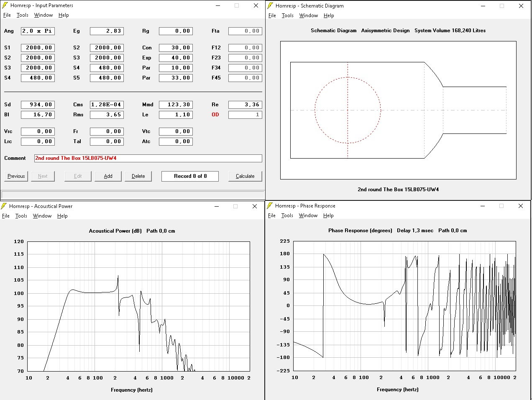The width and height of the screenshot is (532, 400).
Task: Open Tools menu in Input Parameters window
Action: coord(23,15)
